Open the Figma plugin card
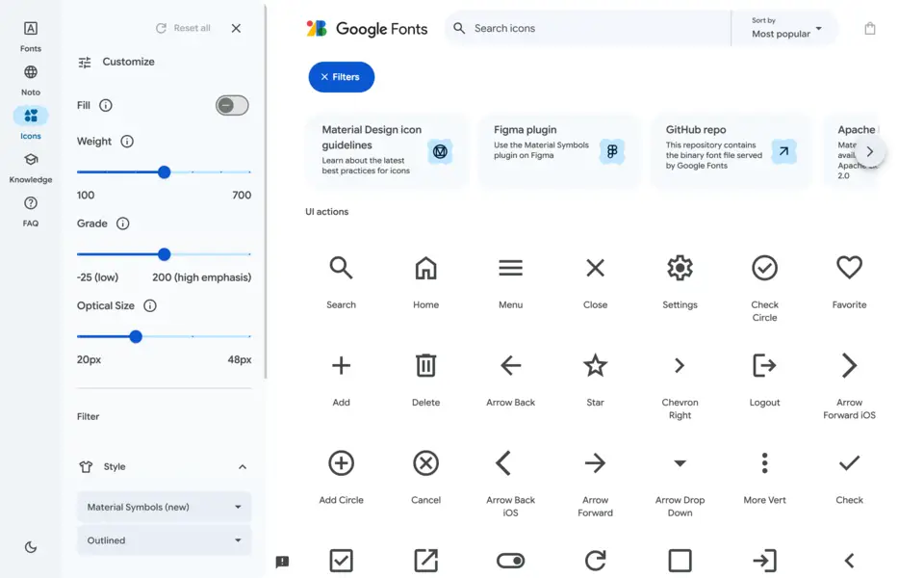924x578 pixels. tap(558, 151)
